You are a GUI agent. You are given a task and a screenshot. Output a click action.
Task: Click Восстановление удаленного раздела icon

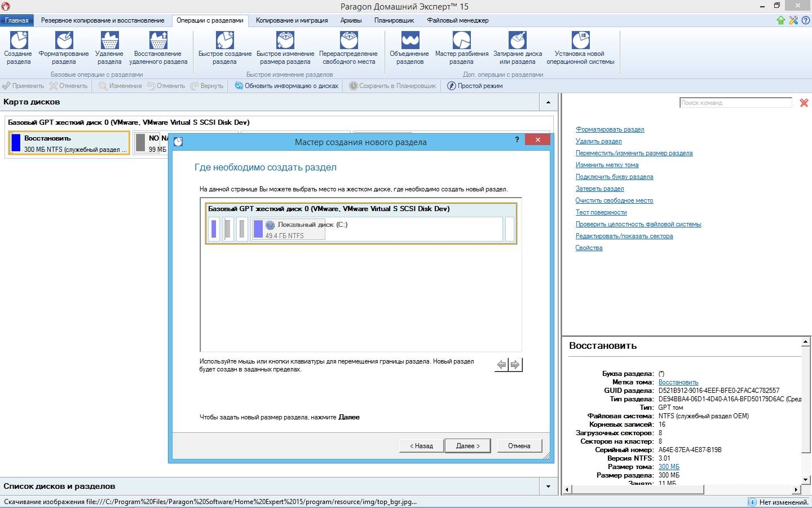[158, 41]
